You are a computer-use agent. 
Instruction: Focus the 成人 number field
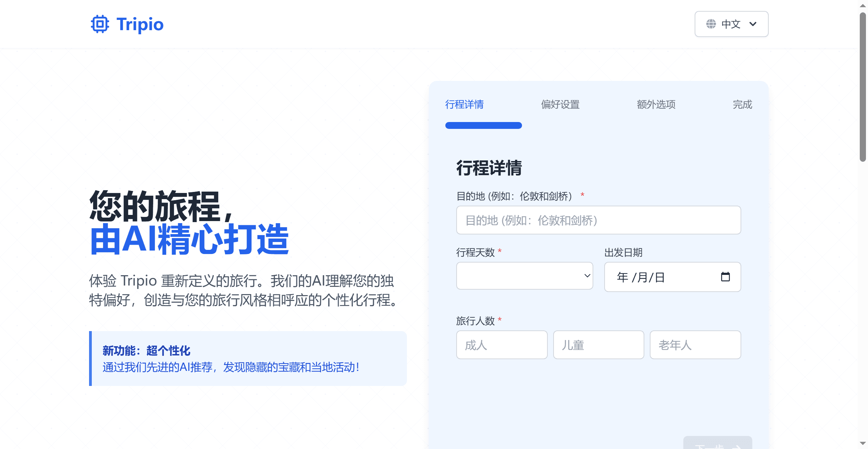501,345
